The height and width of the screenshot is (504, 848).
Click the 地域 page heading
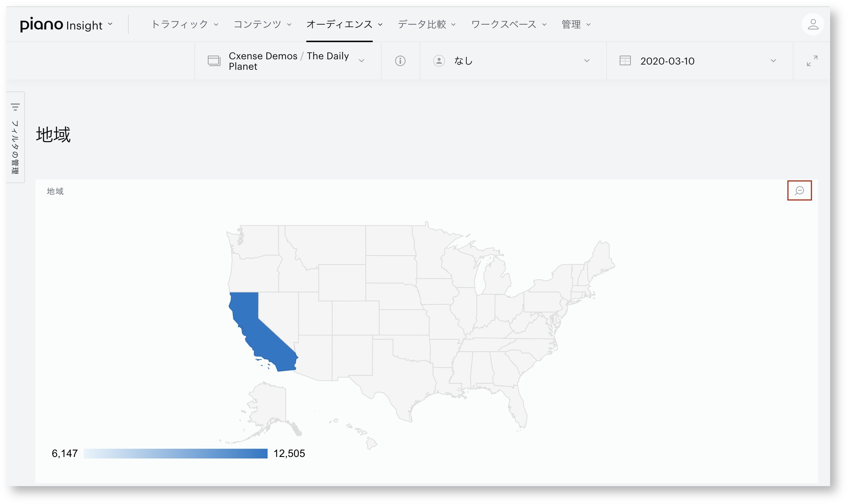pos(53,135)
